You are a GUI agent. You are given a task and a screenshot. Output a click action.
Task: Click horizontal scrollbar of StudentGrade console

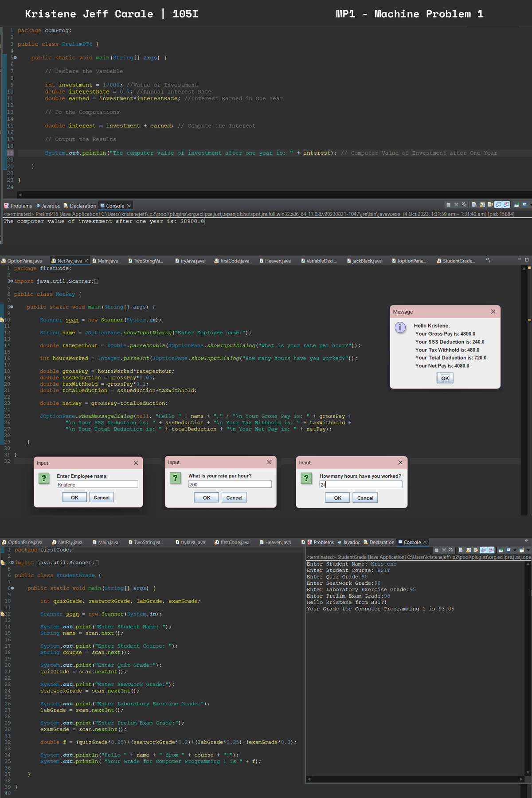[x=415, y=779]
